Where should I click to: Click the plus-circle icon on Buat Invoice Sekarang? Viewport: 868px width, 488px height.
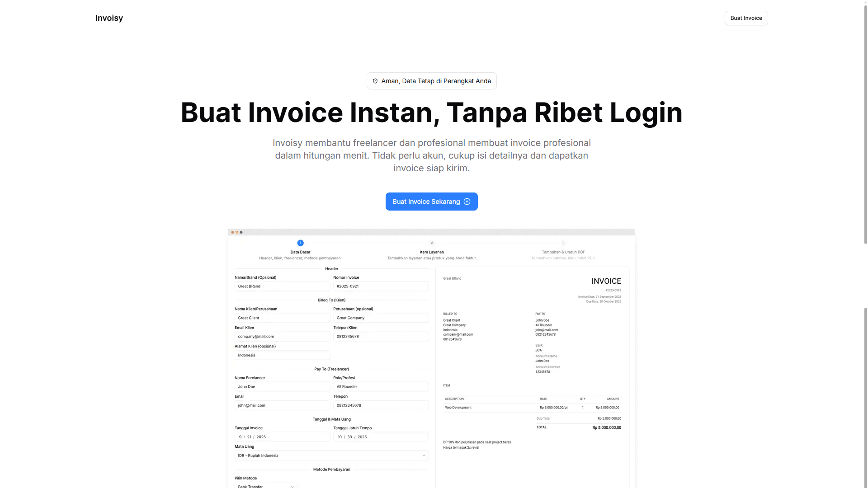pos(467,202)
